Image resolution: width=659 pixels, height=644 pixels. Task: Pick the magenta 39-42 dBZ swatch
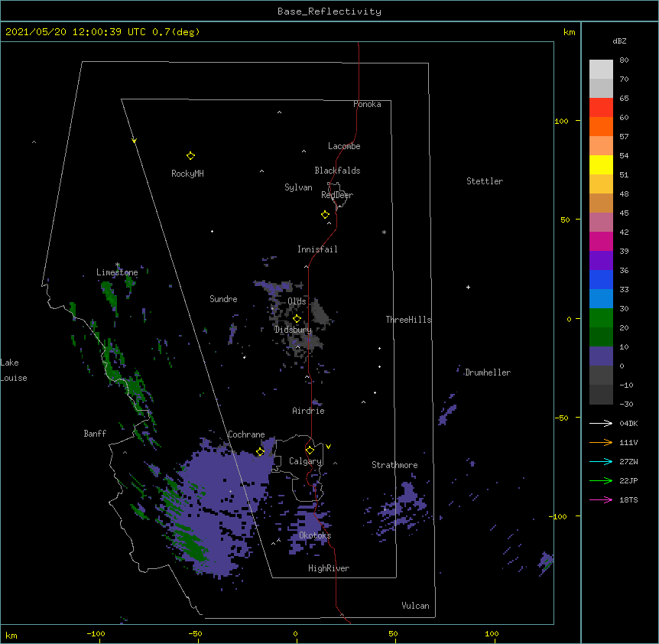point(601,241)
